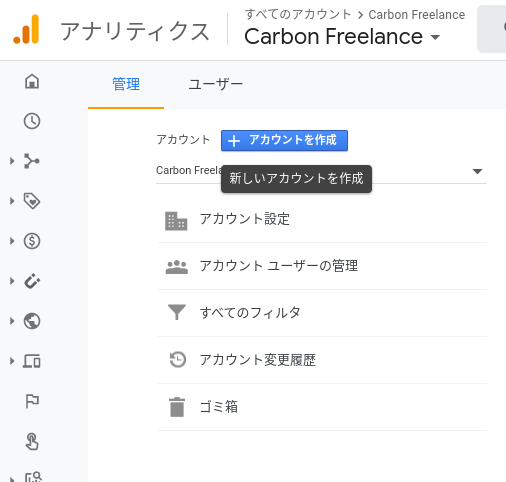Open the globe Demographics sidebar icon
The width and height of the screenshot is (506, 482).
pyautogui.click(x=32, y=321)
